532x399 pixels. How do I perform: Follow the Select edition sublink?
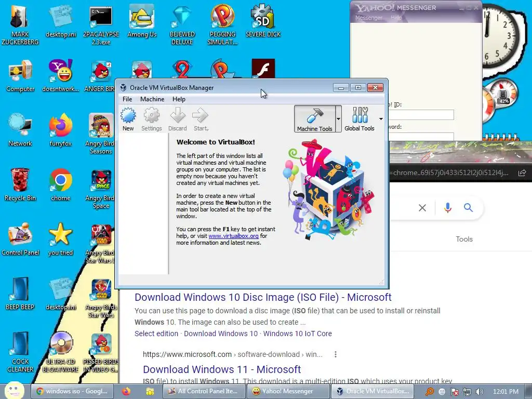pos(156,334)
